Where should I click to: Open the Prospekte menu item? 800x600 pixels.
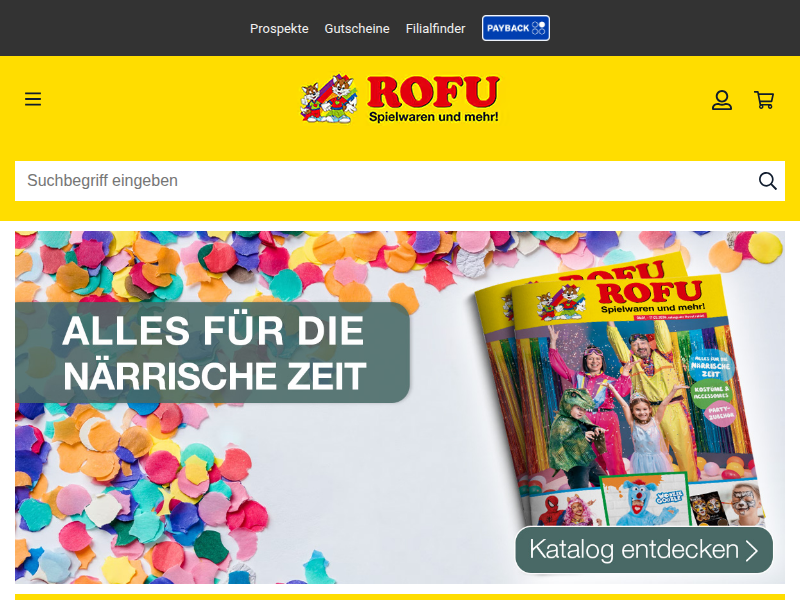click(279, 29)
